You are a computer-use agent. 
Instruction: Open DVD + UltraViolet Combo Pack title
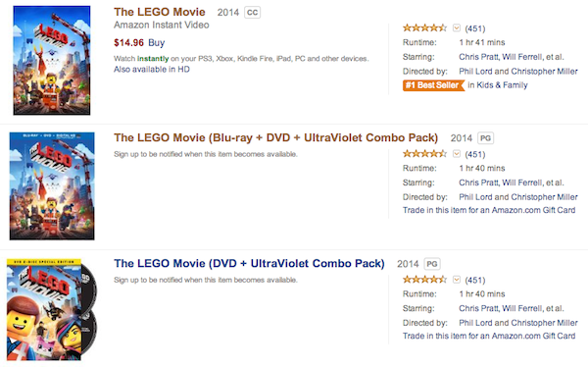tap(249, 264)
